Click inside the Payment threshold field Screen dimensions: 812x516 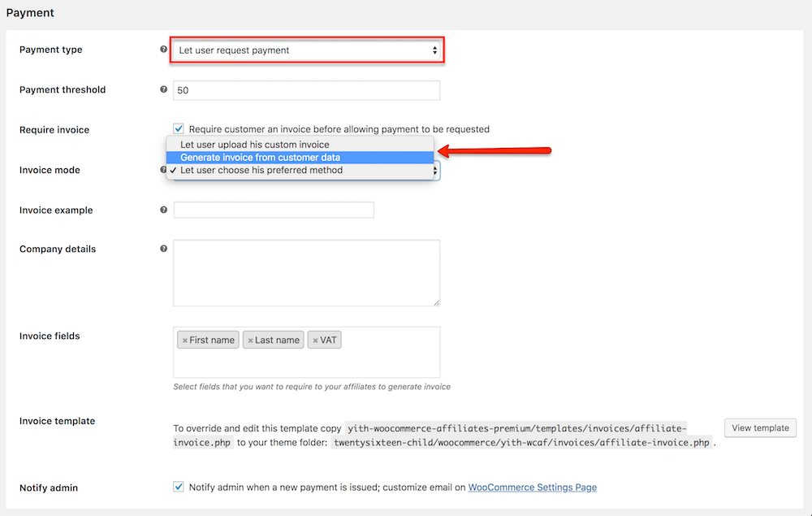pyautogui.click(x=306, y=89)
